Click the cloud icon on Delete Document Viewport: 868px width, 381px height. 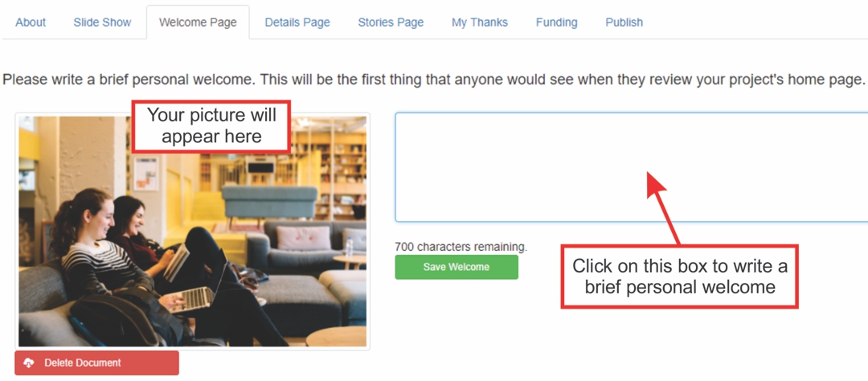point(29,363)
